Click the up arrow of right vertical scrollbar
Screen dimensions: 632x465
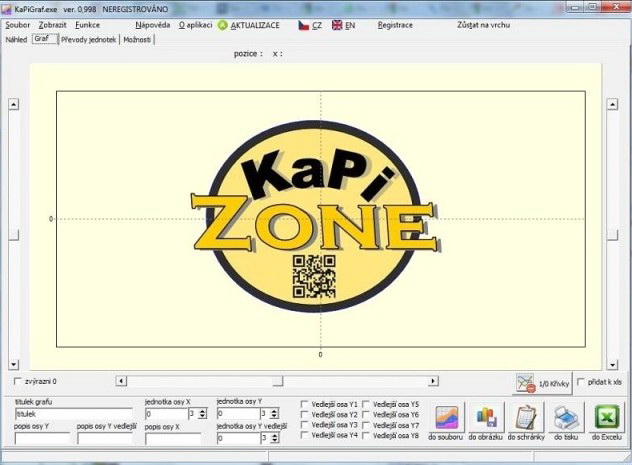[613, 104]
